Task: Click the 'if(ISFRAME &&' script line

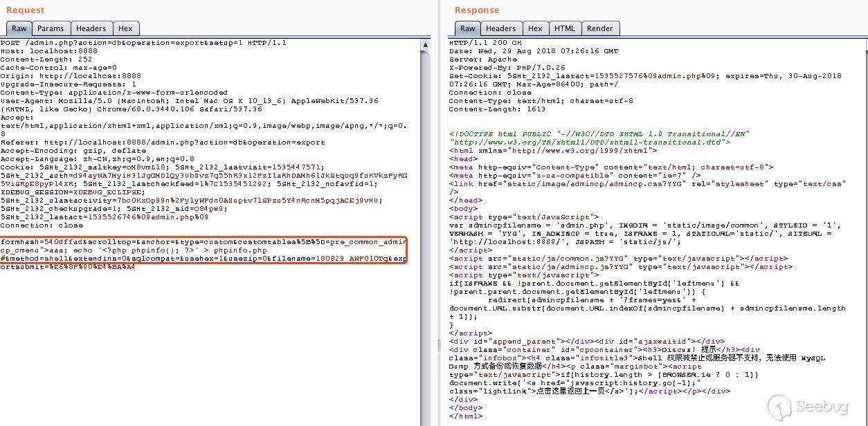Action: point(594,284)
